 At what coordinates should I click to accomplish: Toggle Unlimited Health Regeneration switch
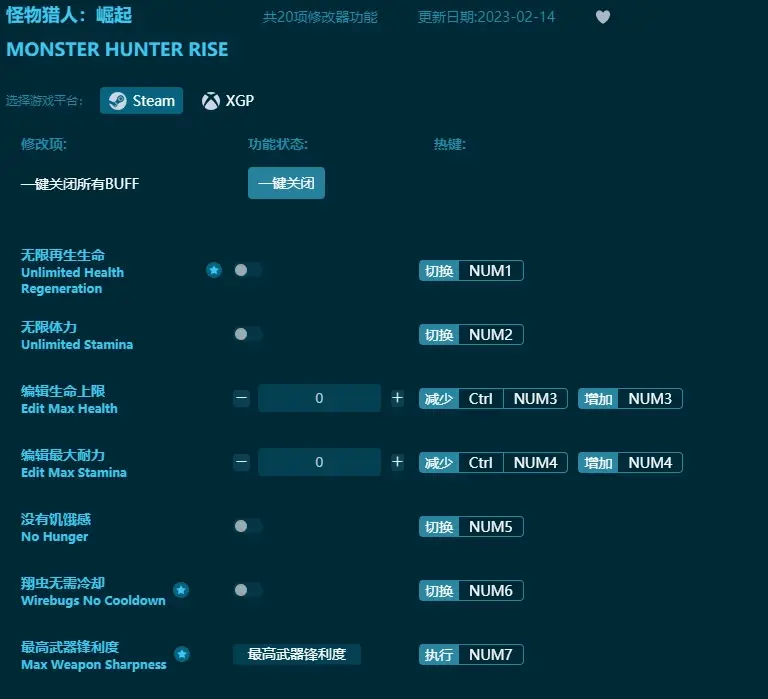[247, 270]
